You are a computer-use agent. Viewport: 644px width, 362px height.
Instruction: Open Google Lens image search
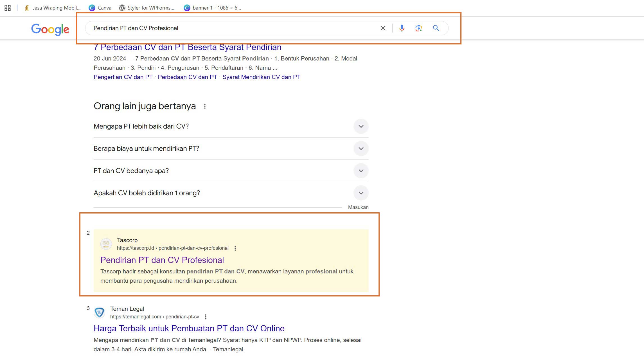(418, 28)
